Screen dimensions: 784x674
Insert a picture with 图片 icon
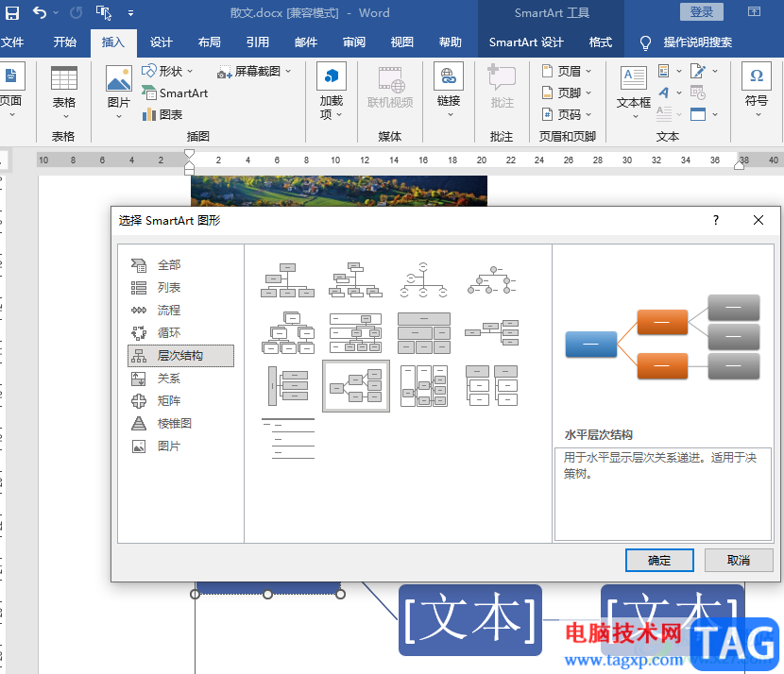(x=119, y=93)
